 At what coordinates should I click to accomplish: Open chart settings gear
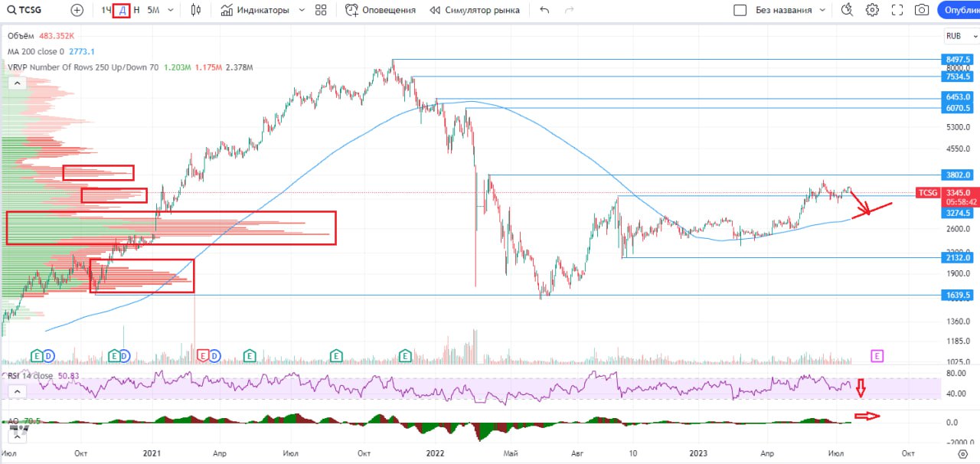872,10
